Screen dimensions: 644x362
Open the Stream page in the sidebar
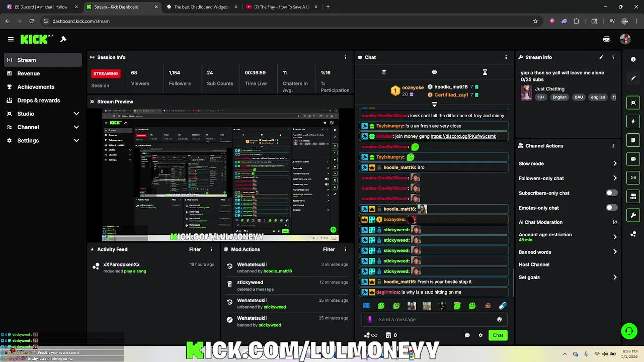coord(43,60)
